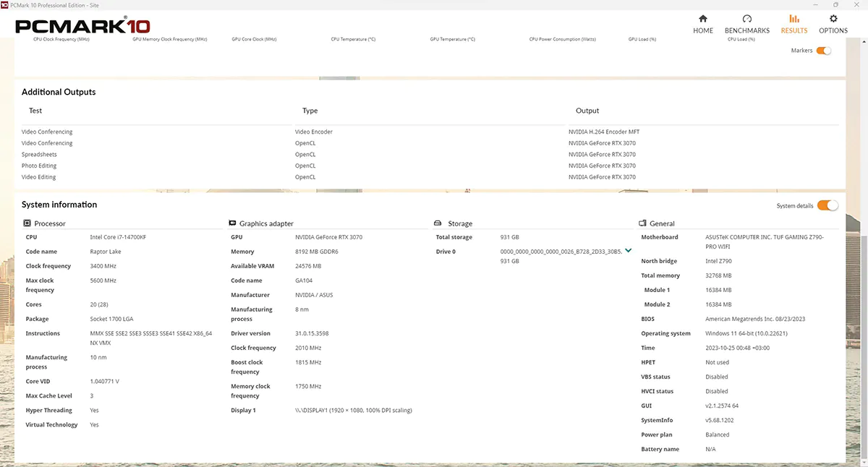Click the Drive 0 serial identifier text

[561, 252]
